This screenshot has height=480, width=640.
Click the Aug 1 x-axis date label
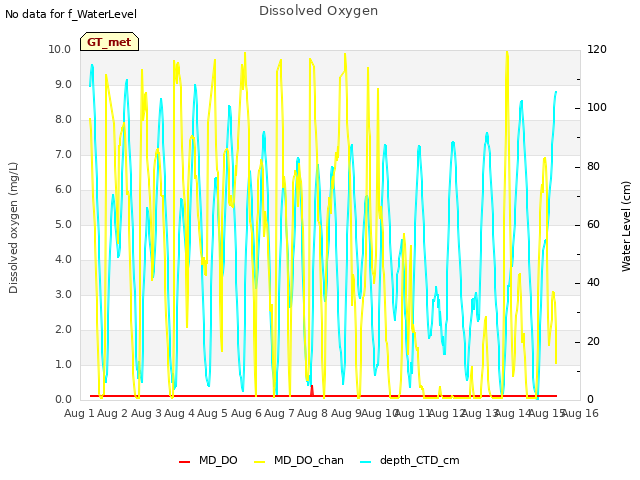[79, 413]
